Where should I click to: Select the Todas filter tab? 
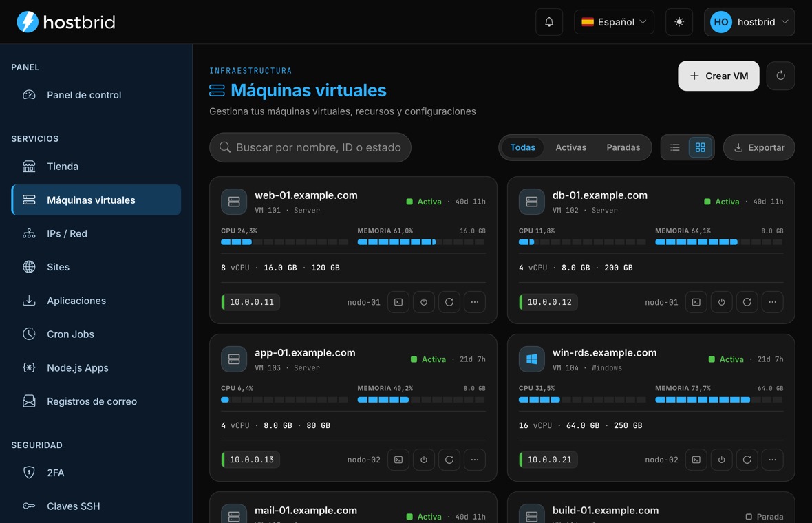tap(522, 147)
